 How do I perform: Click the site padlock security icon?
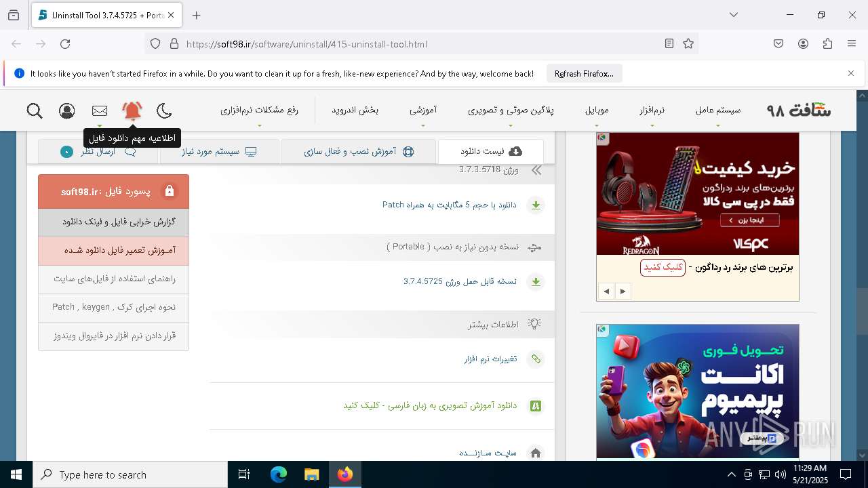(x=174, y=43)
